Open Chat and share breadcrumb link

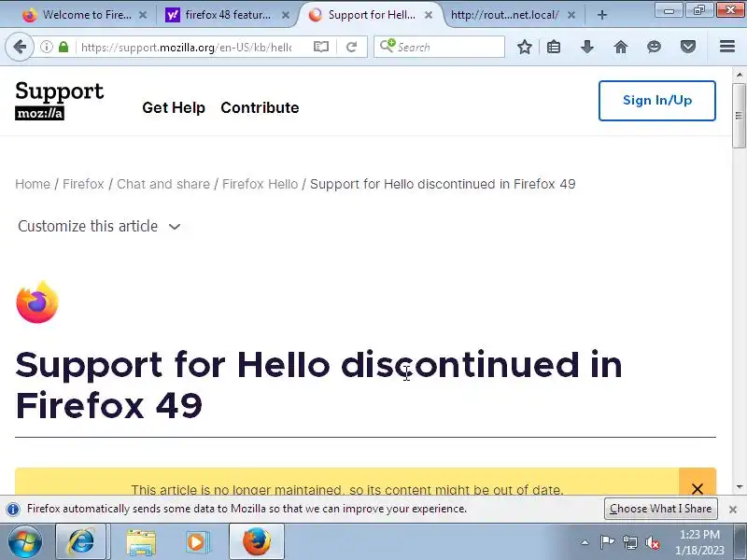pos(163,184)
